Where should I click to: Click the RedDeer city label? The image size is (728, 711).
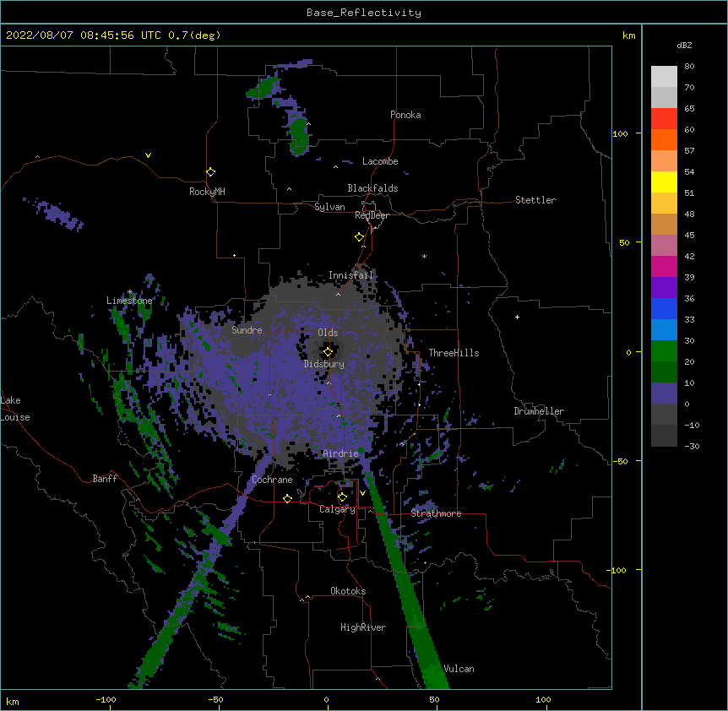click(x=372, y=215)
